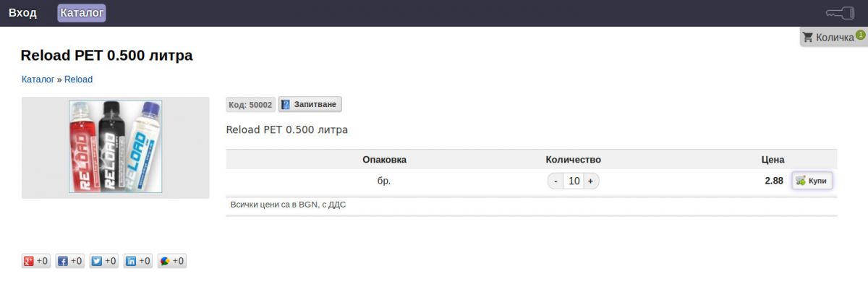Click the Количество column header
The image size is (868, 287).
(573, 160)
